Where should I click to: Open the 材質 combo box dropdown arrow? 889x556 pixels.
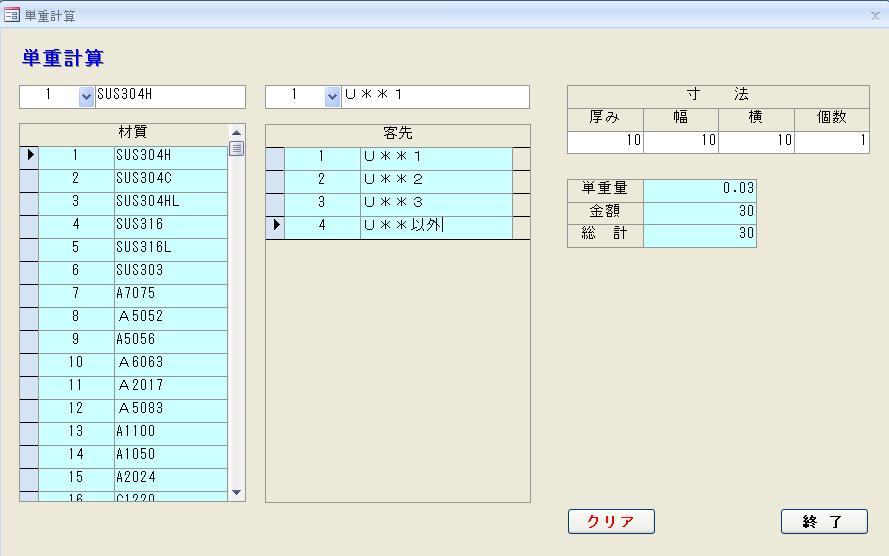click(x=85, y=96)
